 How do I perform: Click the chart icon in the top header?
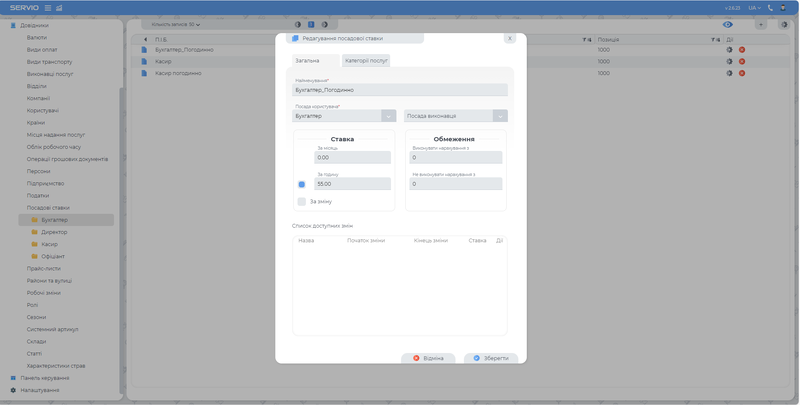point(59,8)
